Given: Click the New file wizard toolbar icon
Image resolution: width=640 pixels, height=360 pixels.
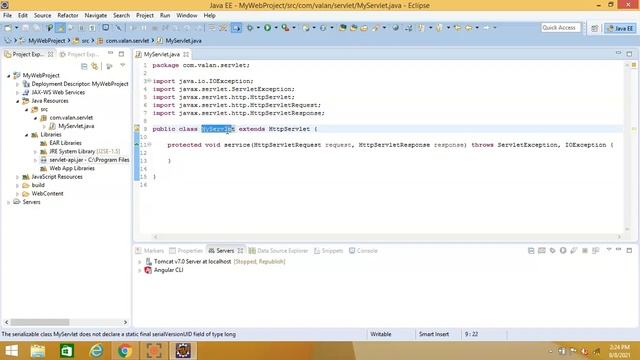Looking at the screenshot, I should point(8,28).
